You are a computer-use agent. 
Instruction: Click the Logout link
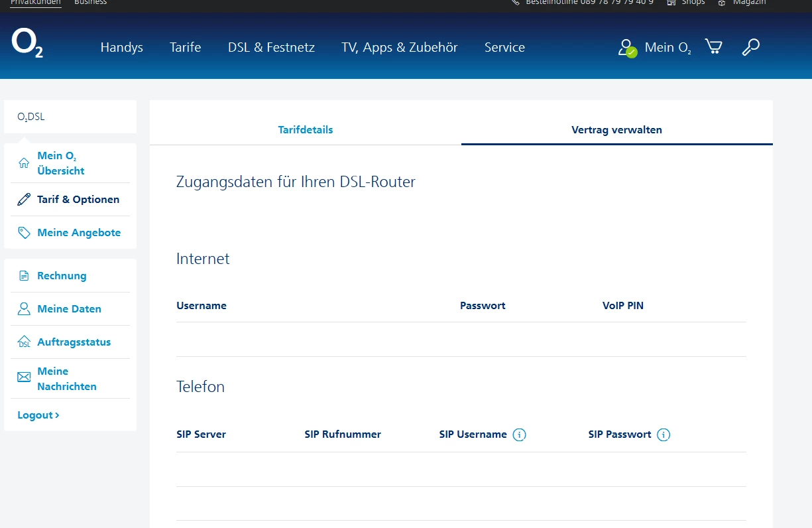pyautogui.click(x=38, y=415)
